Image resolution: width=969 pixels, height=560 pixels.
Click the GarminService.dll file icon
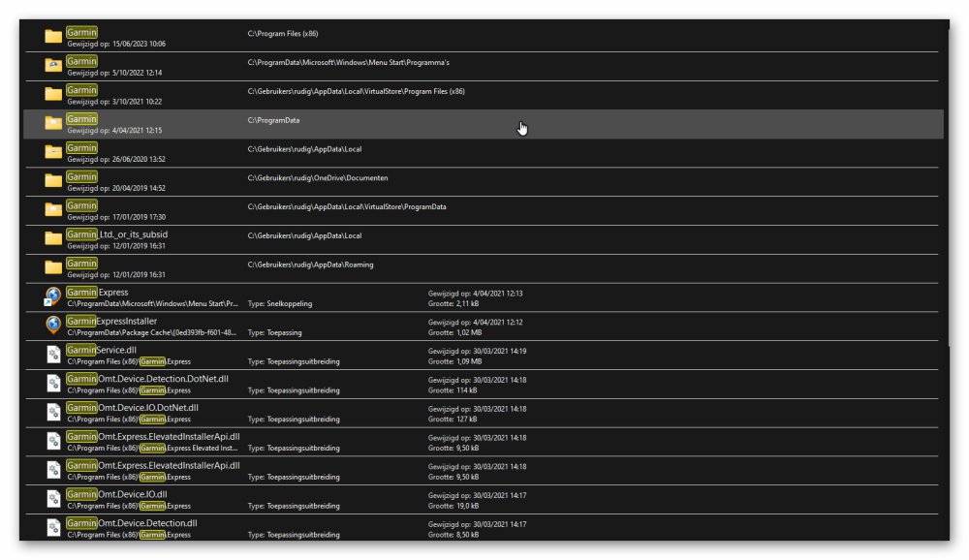coord(53,355)
